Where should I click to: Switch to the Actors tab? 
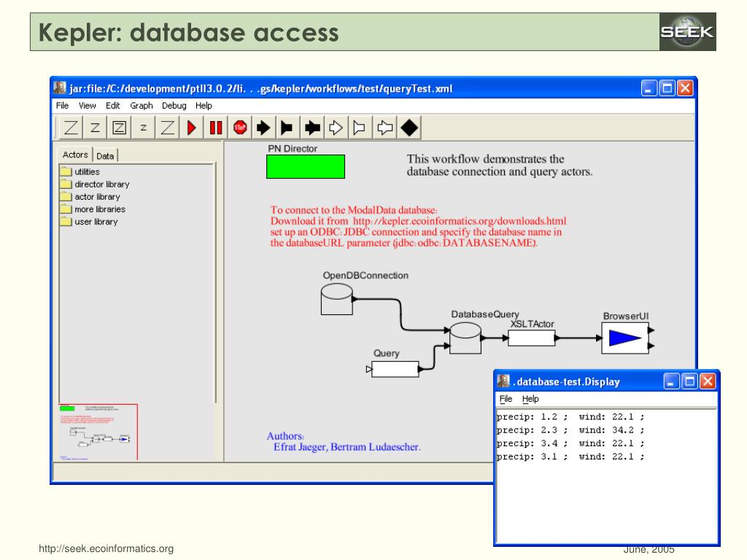(x=75, y=155)
